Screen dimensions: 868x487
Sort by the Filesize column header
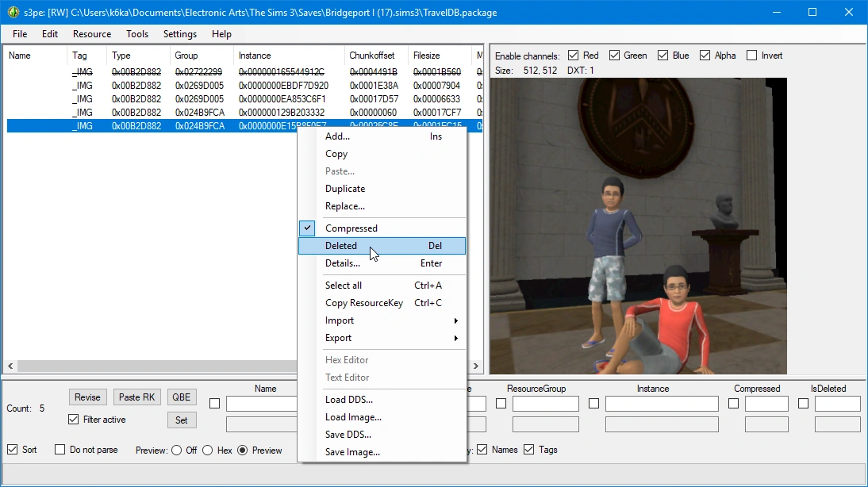pos(440,56)
